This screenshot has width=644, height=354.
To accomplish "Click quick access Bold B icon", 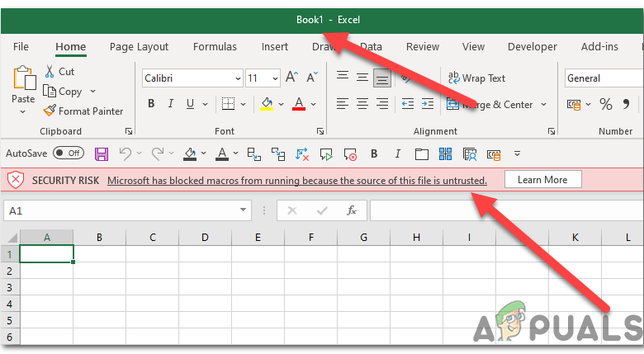I will pyautogui.click(x=374, y=153).
